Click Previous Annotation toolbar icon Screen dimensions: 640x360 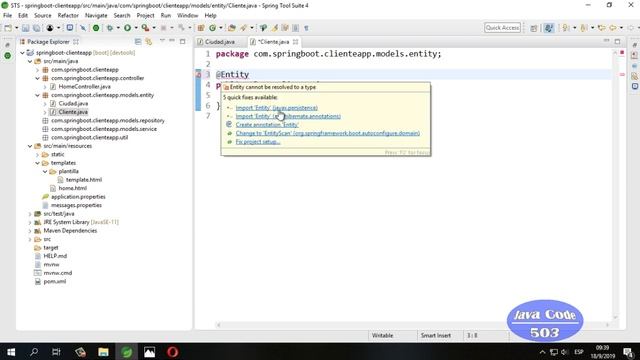coord(584,28)
